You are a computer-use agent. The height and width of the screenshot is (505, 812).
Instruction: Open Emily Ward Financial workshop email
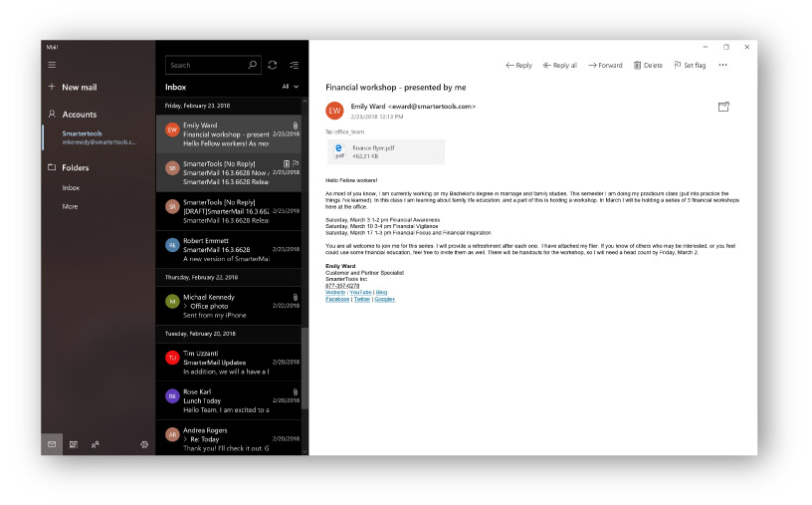229,134
